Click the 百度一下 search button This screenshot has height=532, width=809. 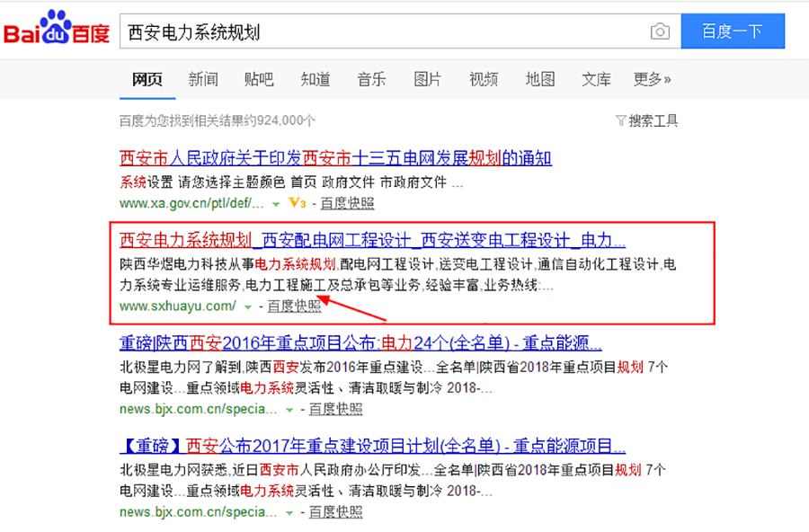click(x=733, y=31)
